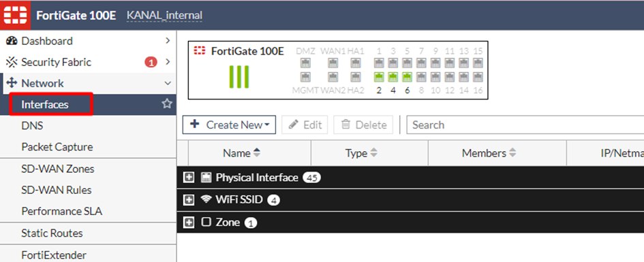Select port 7 on faceplate

coord(421,63)
